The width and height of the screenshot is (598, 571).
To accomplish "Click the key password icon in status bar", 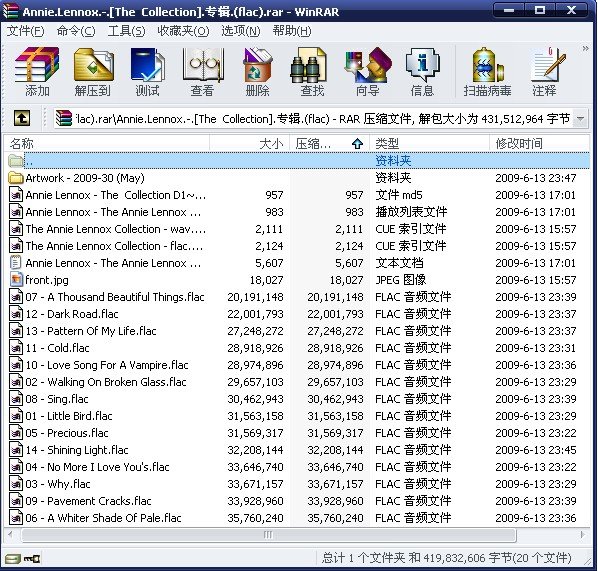I will click(32, 559).
